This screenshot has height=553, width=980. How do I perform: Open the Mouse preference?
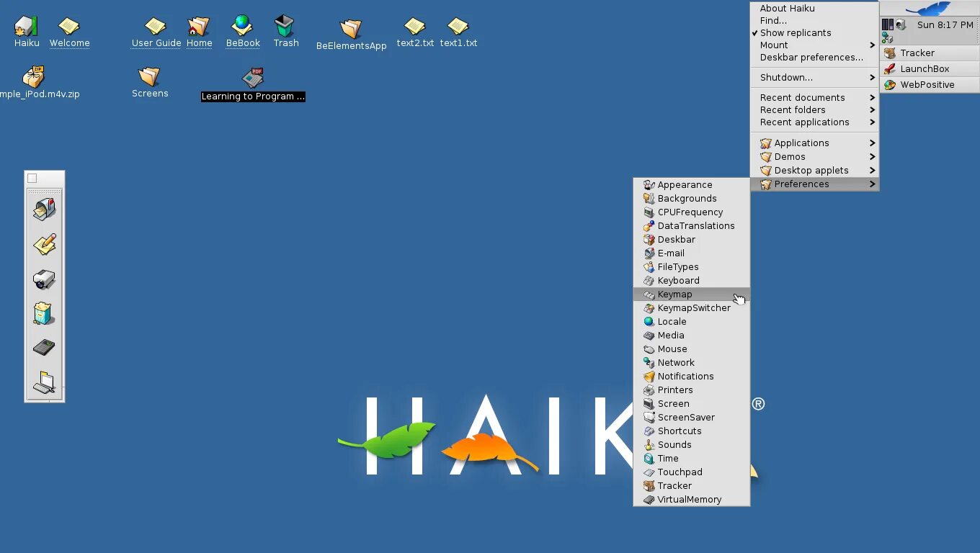[x=692, y=349]
